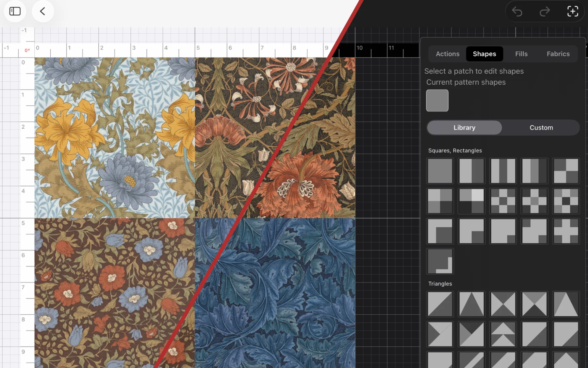The height and width of the screenshot is (368, 588).
Task: Select the blue acanthus leaf fabric patch
Action: point(275,293)
